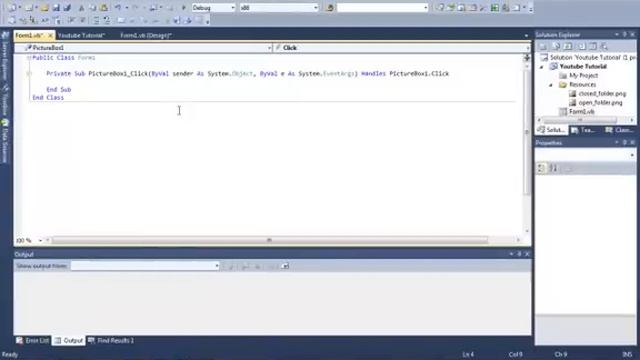Collapse the Youtube Tutorial project node

[x=542, y=67]
